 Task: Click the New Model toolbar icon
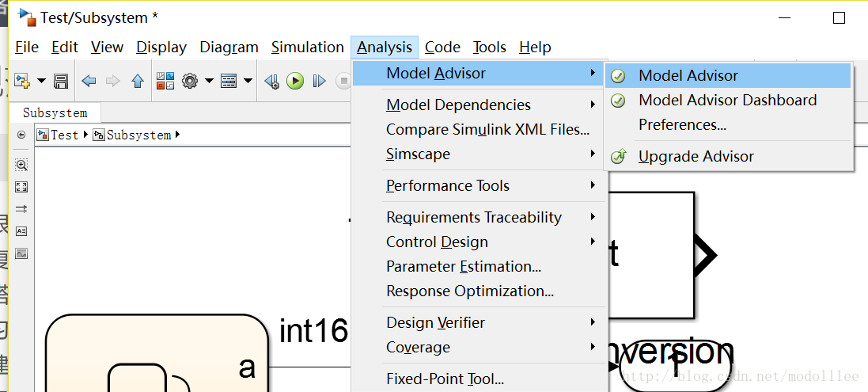click(21, 81)
